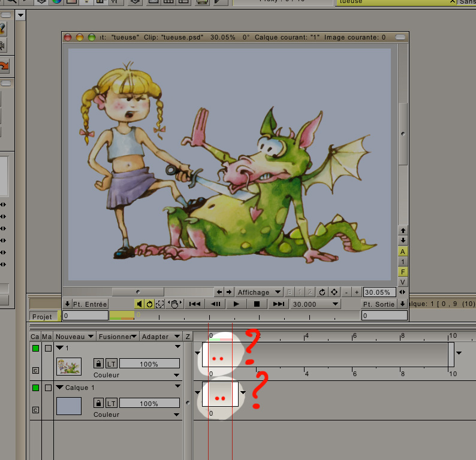Open the Adapter menu
This screenshot has height=460, width=476.
click(x=161, y=337)
